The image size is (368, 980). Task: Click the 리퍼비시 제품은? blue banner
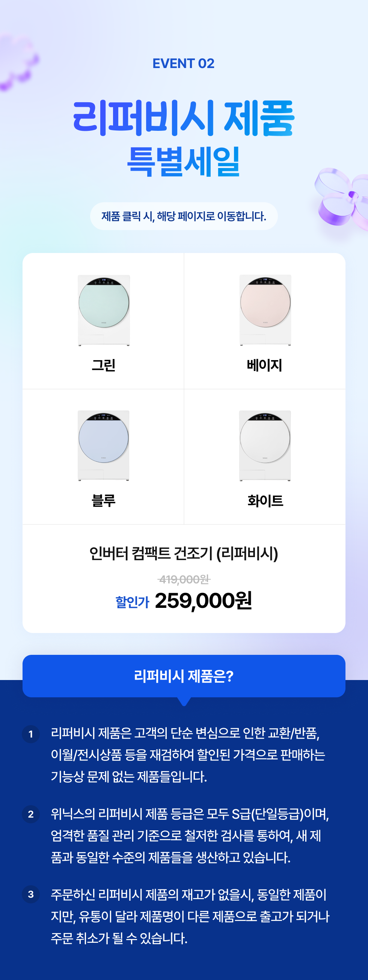click(184, 676)
